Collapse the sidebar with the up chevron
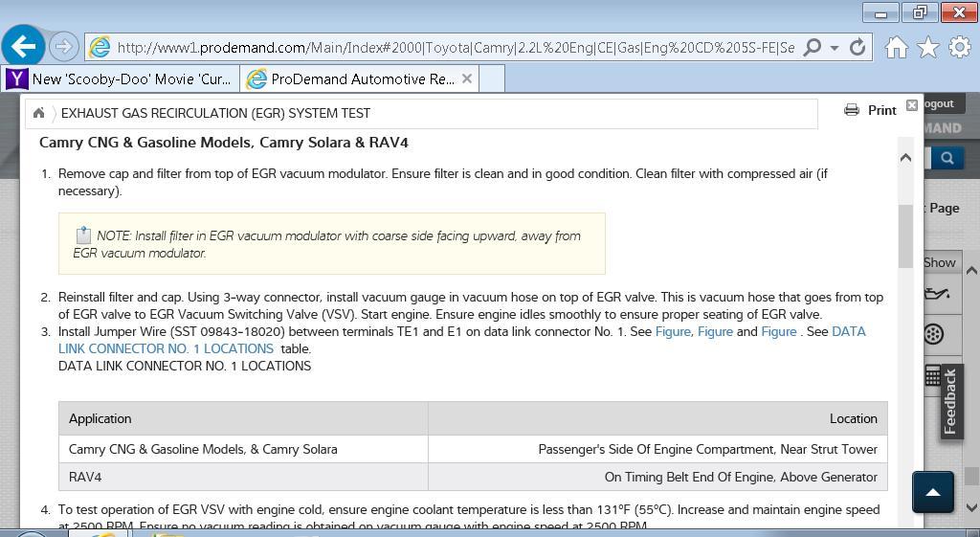The height and width of the screenshot is (537, 980). pos(971,271)
